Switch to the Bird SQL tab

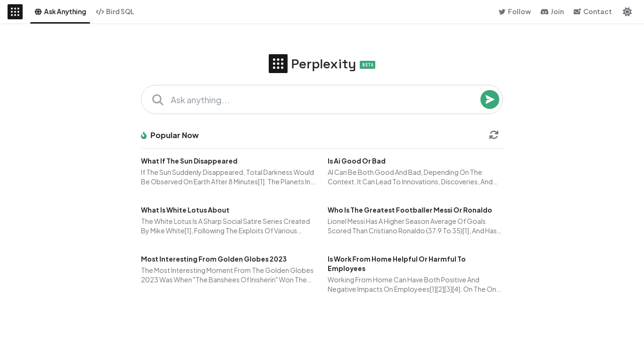115,12
